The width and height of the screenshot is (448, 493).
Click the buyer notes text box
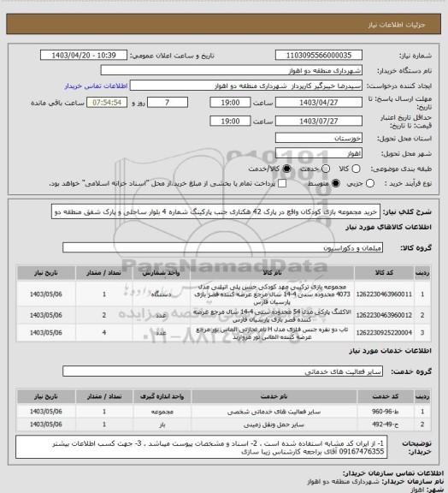pyautogui.click(x=202, y=447)
